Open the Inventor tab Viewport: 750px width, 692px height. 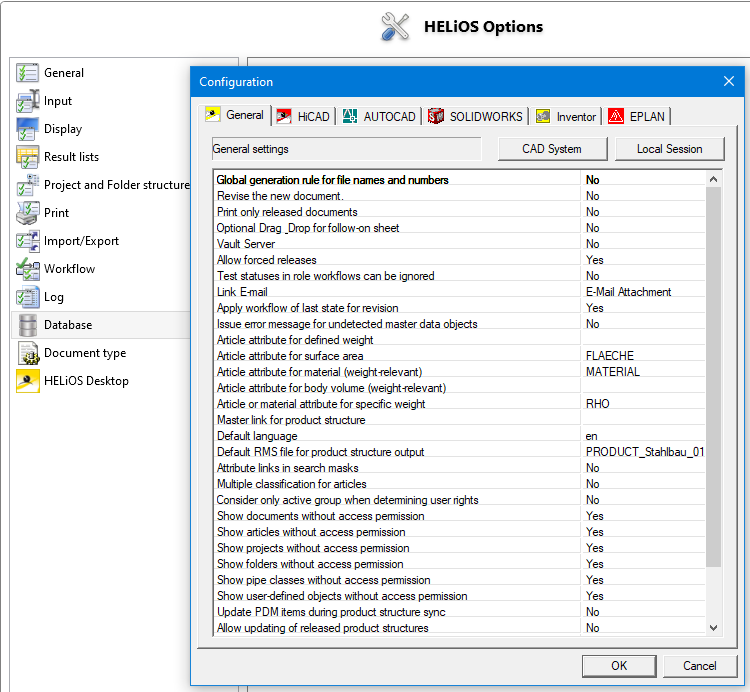[x=566, y=116]
